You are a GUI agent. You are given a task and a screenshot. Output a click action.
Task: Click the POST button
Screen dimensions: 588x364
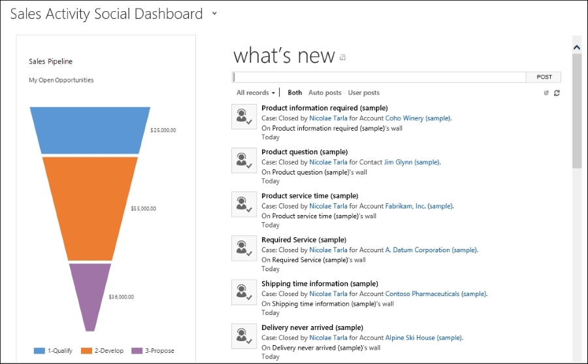click(x=544, y=77)
